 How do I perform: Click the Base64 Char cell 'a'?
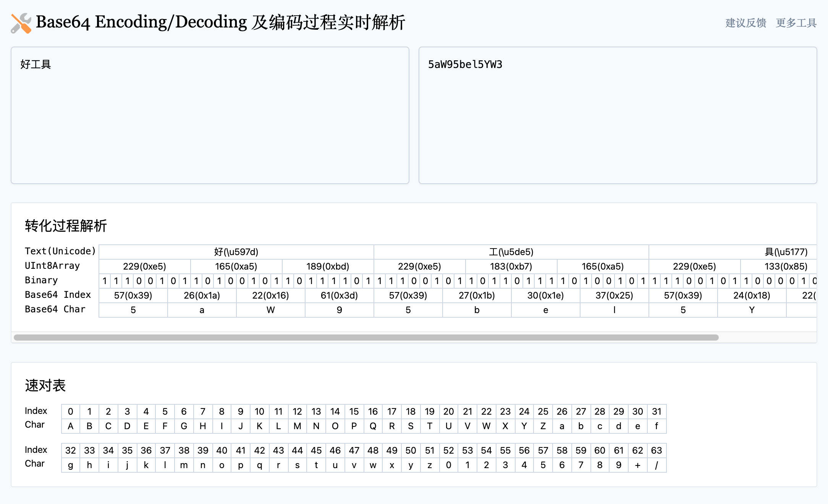202,310
